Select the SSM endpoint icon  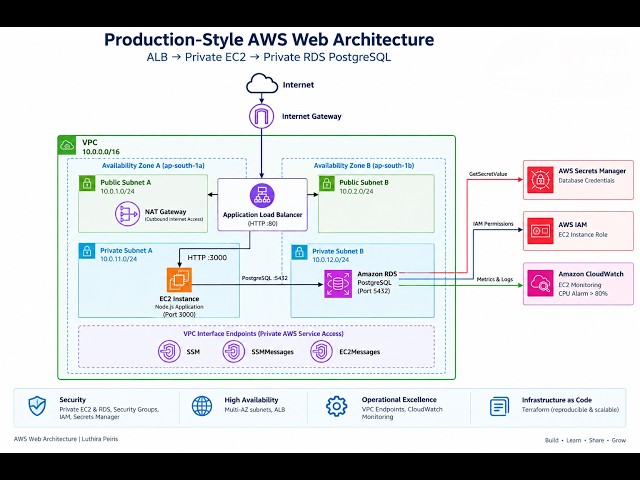[169, 351]
